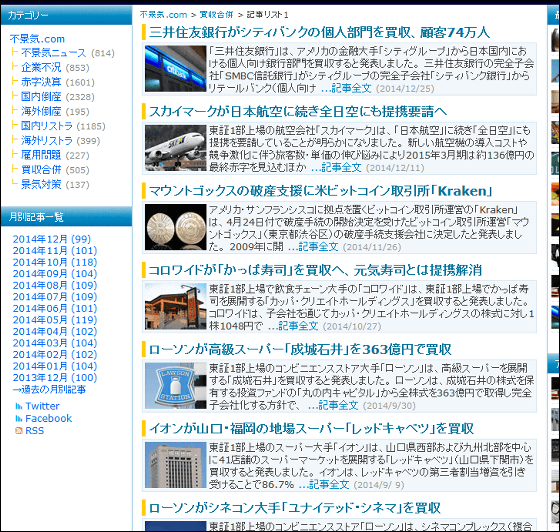Open 2014年04月 (102) monthly archive
This screenshot has height=532, width=560.
pos(55,331)
